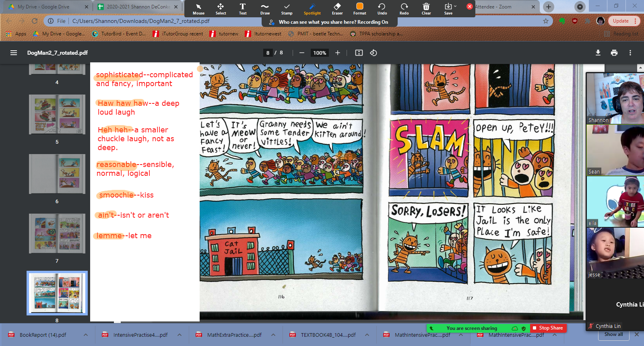The height and width of the screenshot is (346, 644).
Task: Save the annotated screen
Action: point(448,9)
